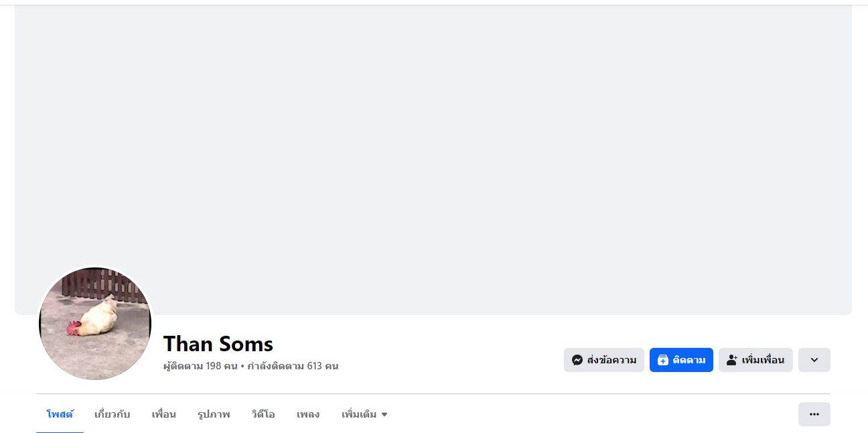The width and height of the screenshot is (868, 433).
Task: Click the follow icon inside ติดตาม button
Action: 663,360
